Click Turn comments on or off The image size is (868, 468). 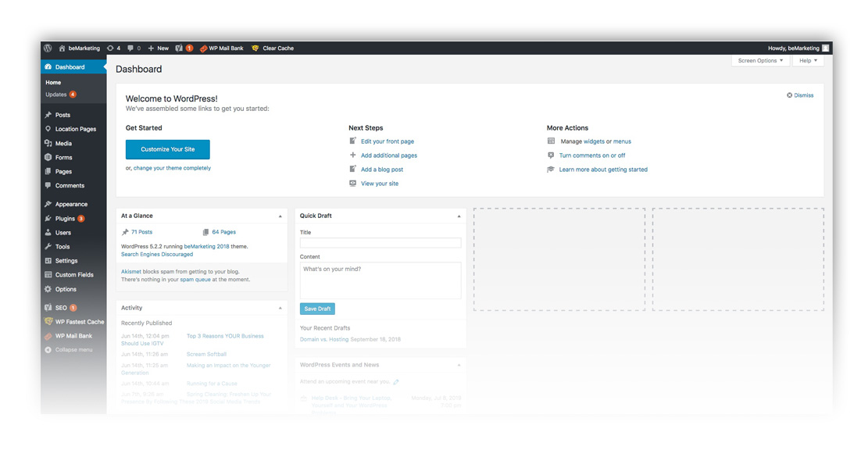point(592,155)
